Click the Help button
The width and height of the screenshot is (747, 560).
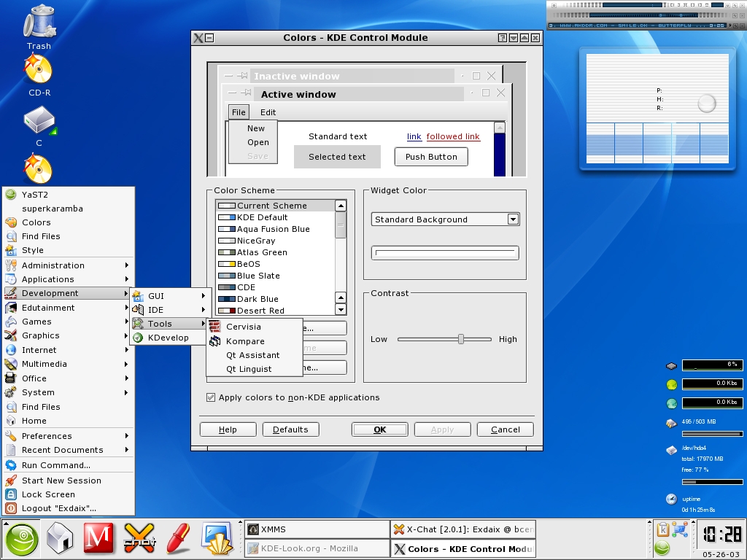point(228,429)
